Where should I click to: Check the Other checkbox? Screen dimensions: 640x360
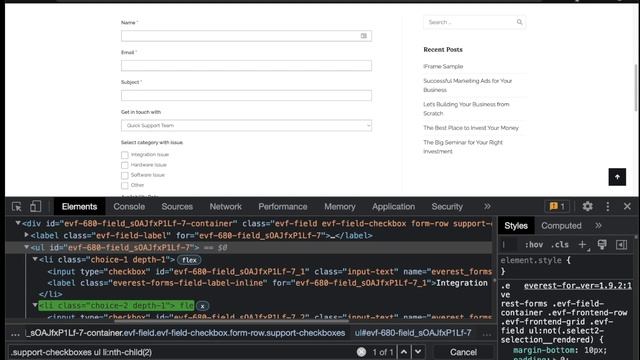coord(125,186)
